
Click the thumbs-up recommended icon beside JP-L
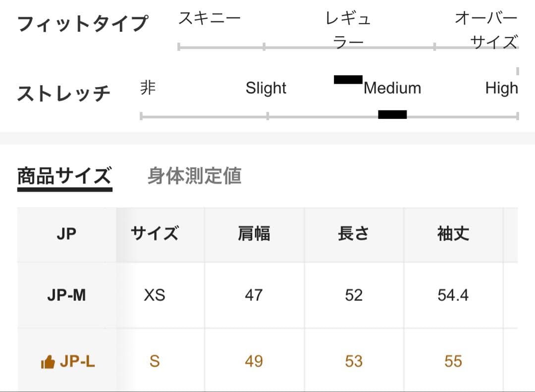pos(48,363)
